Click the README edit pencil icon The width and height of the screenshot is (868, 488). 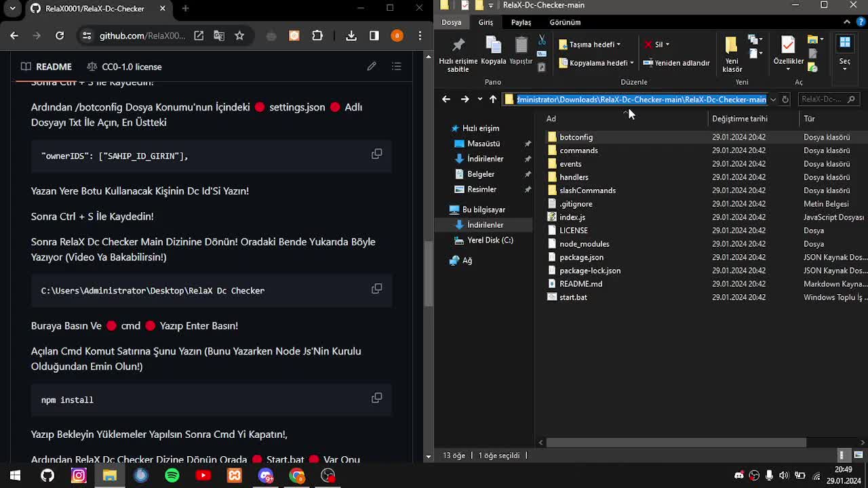pos(372,66)
